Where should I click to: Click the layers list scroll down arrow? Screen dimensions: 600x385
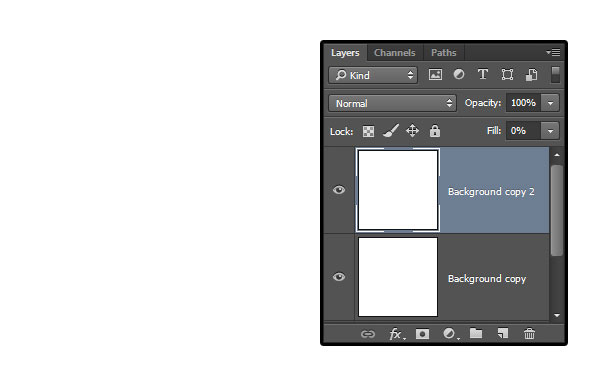(x=557, y=315)
